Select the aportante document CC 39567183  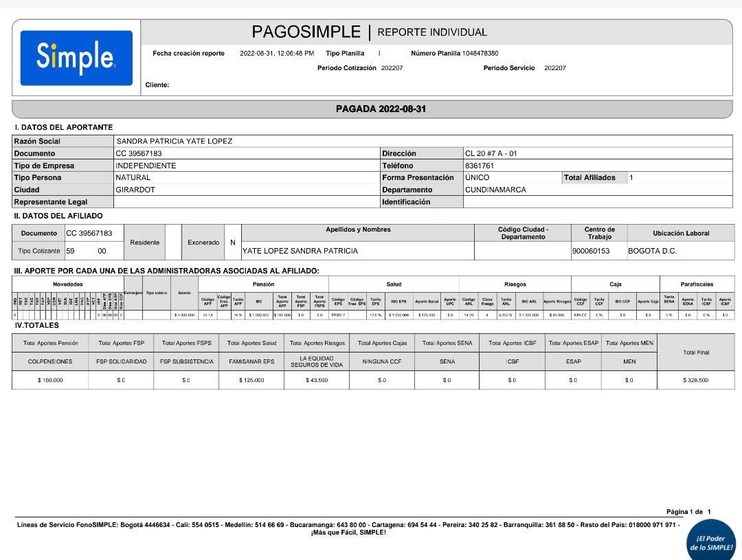(x=139, y=154)
